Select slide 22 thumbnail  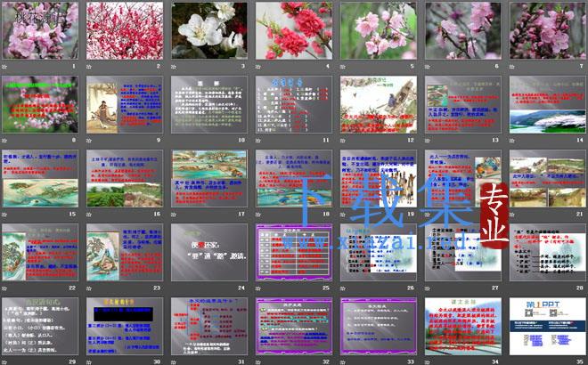click(x=40, y=252)
